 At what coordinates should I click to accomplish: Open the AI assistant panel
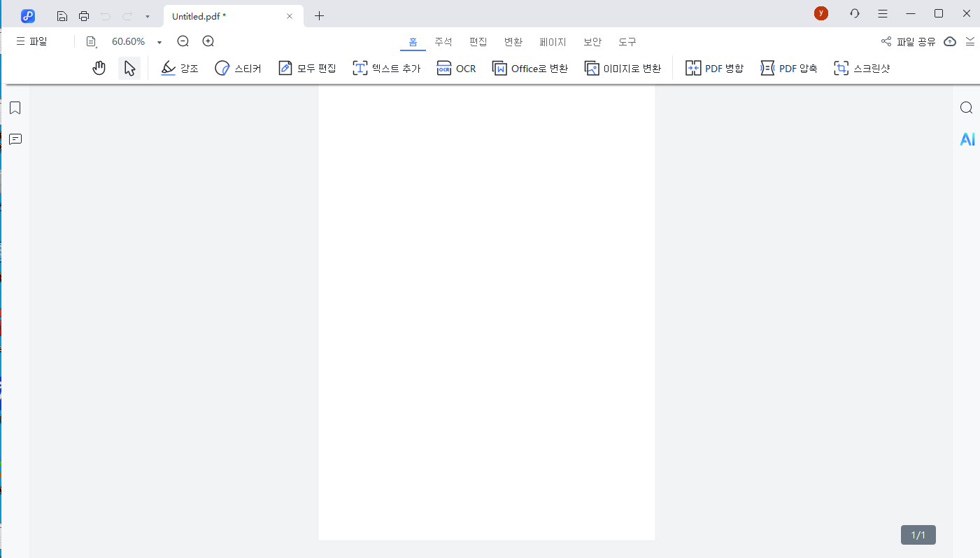[967, 139]
